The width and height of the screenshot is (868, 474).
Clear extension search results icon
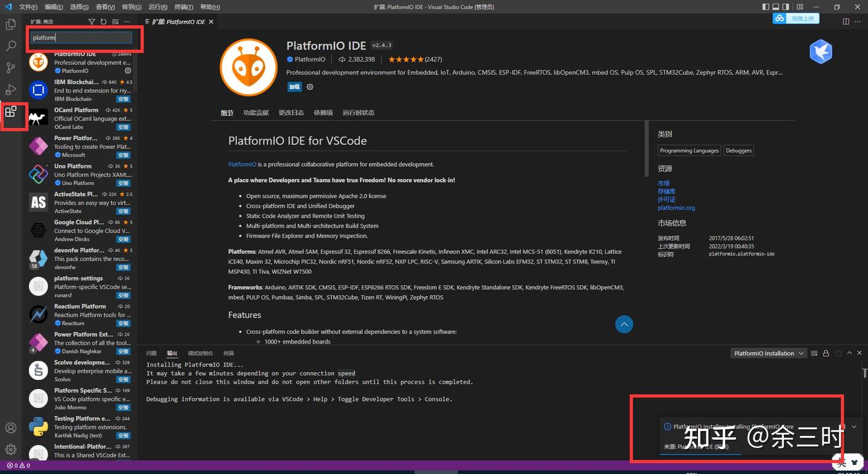coord(114,21)
